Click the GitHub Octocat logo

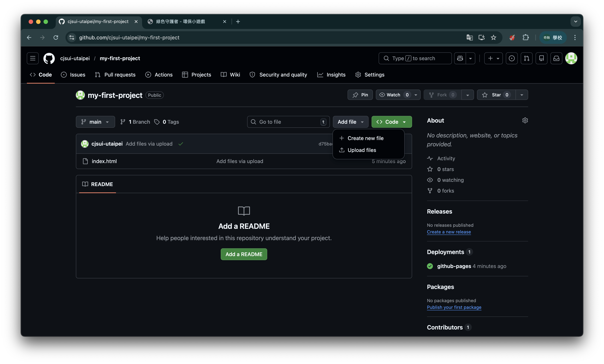(49, 58)
